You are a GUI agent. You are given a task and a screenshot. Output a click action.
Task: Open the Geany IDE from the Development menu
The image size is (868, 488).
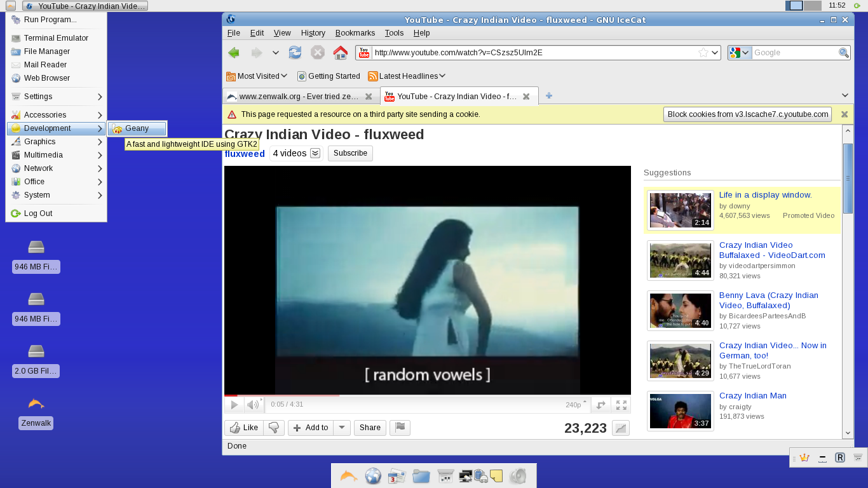[x=137, y=128]
